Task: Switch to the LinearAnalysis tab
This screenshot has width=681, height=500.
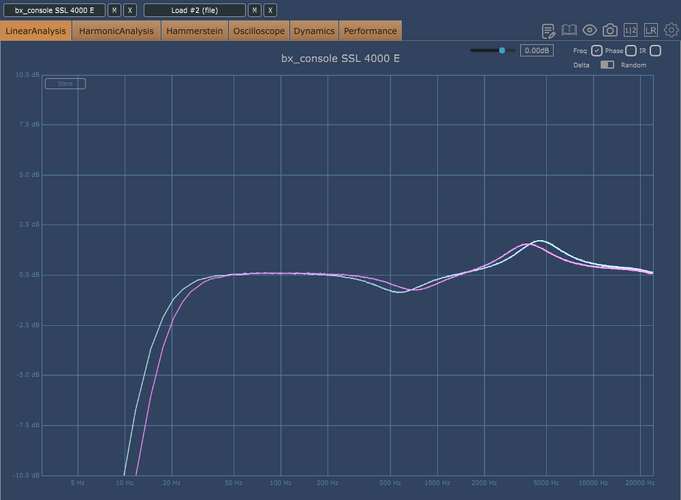Action: coord(36,31)
